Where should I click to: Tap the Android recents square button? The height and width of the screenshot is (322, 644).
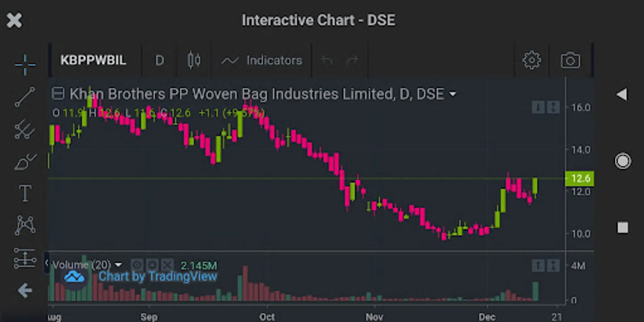pyautogui.click(x=623, y=228)
